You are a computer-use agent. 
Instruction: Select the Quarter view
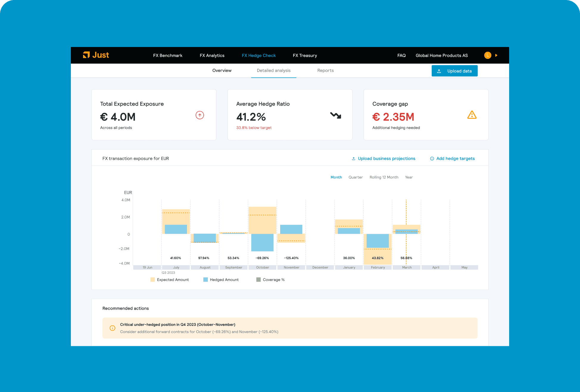click(356, 177)
